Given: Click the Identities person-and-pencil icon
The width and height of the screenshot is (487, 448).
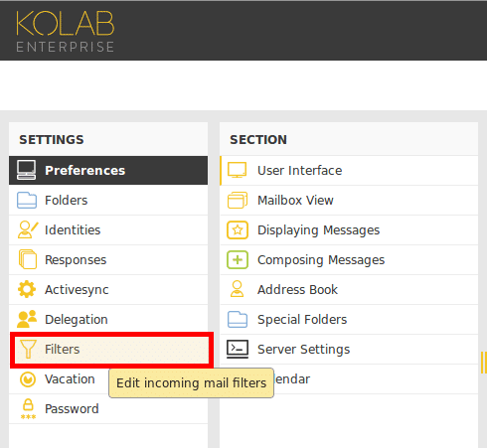Looking at the screenshot, I should [x=28, y=229].
